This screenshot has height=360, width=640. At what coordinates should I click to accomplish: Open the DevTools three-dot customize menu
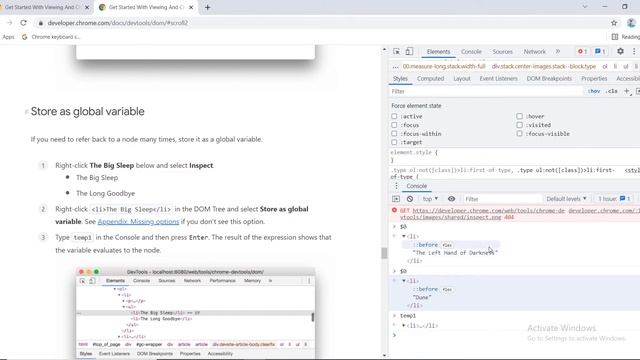(634, 51)
